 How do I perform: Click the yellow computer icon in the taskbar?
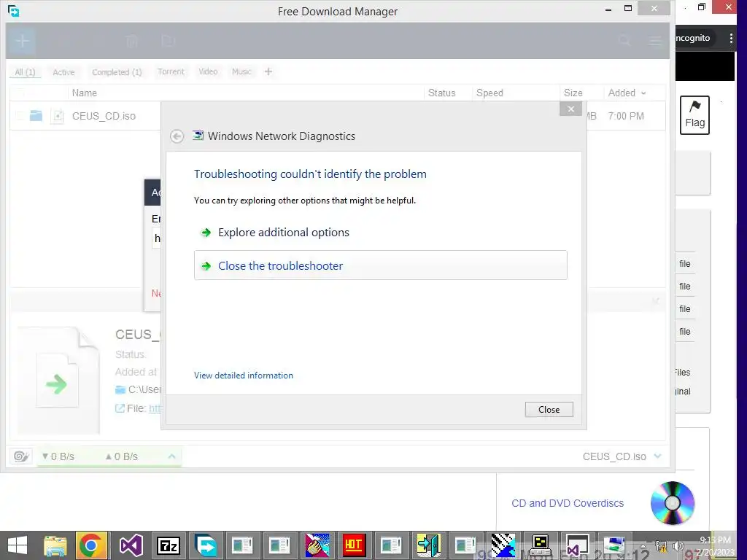point(541,545)
